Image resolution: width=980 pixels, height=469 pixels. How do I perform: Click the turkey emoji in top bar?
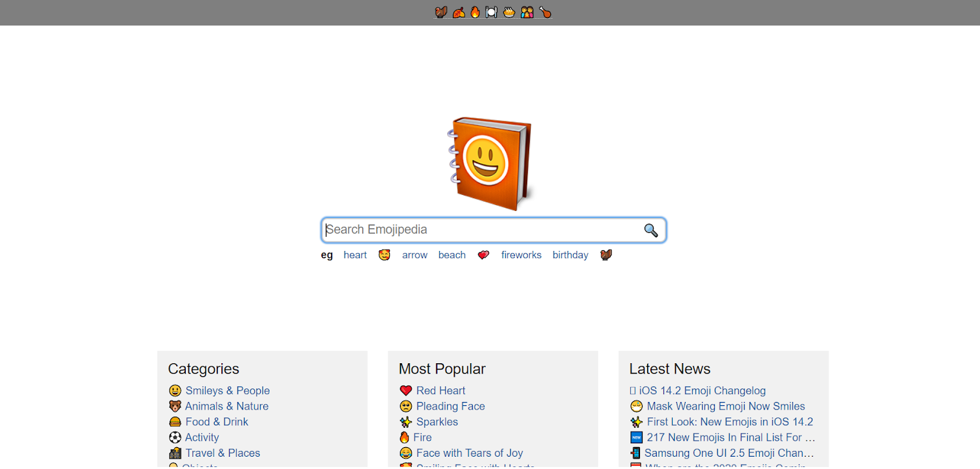click(x=441, y=12)
